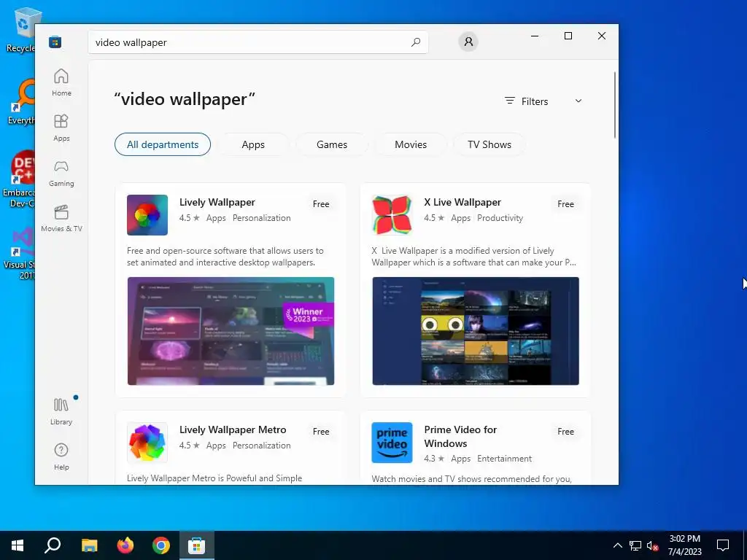Click the Lively Wallpaper Metro app icon
Viewport: 747px width, 560px height.
tap(147, 443)
